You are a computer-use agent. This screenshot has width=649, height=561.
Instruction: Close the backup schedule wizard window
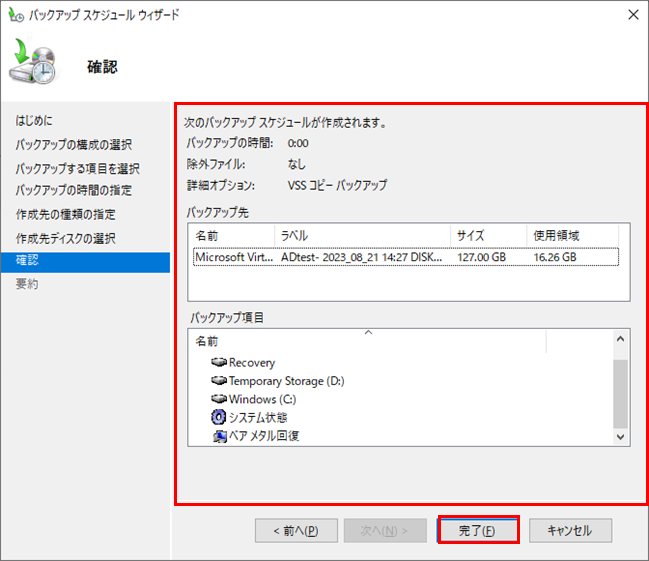(x=633, y=15)
